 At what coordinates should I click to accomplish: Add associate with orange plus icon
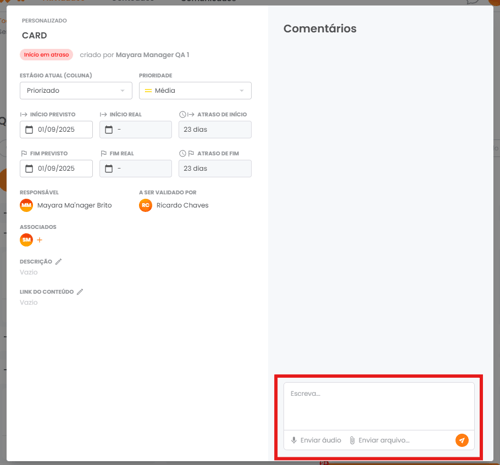39,240
